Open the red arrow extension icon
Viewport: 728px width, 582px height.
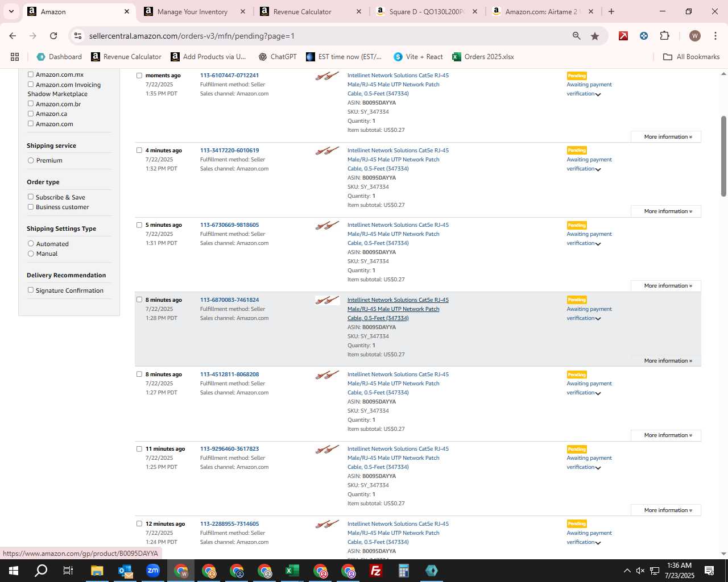623,36
